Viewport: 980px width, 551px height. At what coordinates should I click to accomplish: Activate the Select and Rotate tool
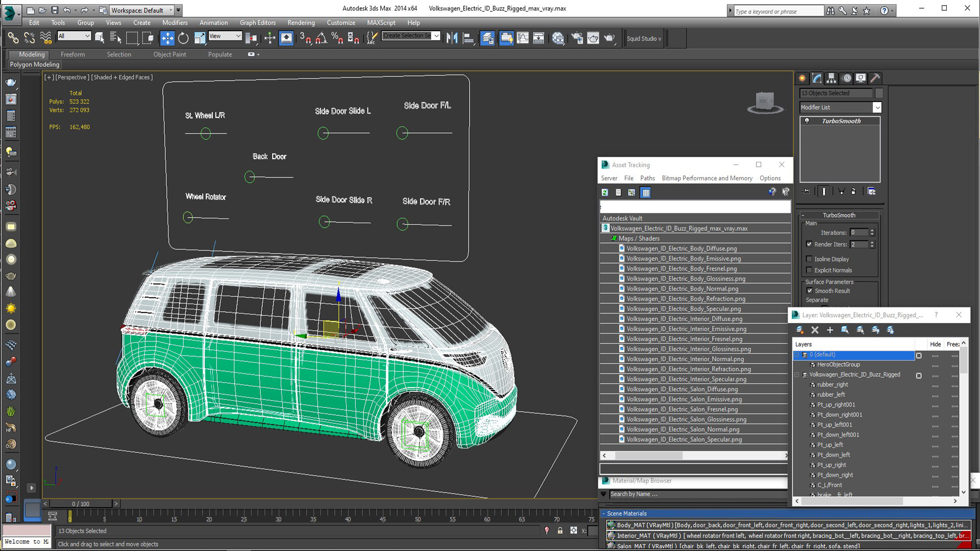[183, 38]
